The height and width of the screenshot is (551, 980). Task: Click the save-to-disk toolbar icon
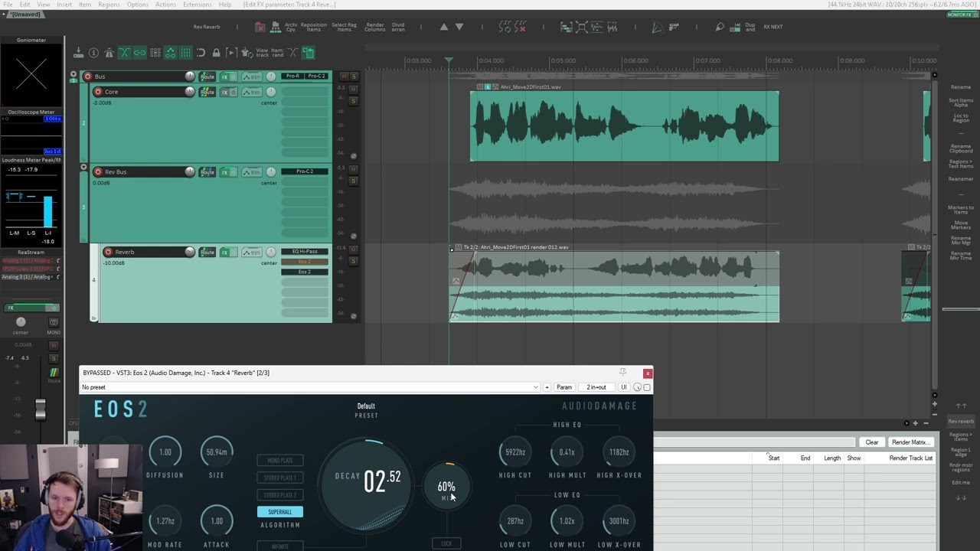[78, 53]
